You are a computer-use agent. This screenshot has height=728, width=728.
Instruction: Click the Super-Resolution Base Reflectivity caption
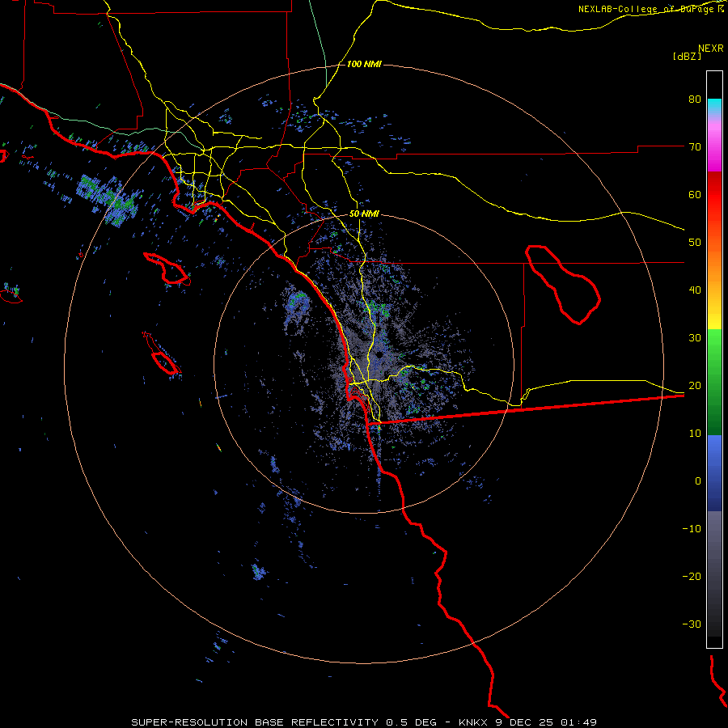pyautogui.click(x=364, y=722)
